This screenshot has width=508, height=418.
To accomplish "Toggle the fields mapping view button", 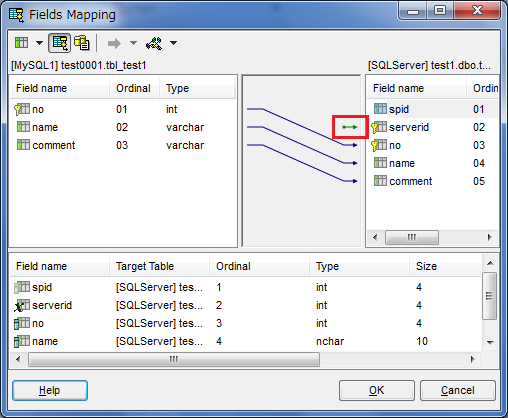I will 59,43.
